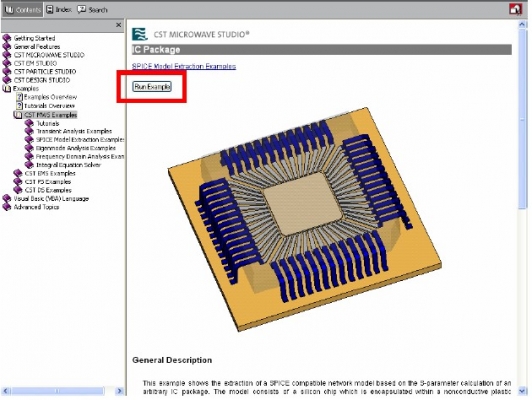Click the CST wave logo icon
532x400 pixels.
(140, 34)
